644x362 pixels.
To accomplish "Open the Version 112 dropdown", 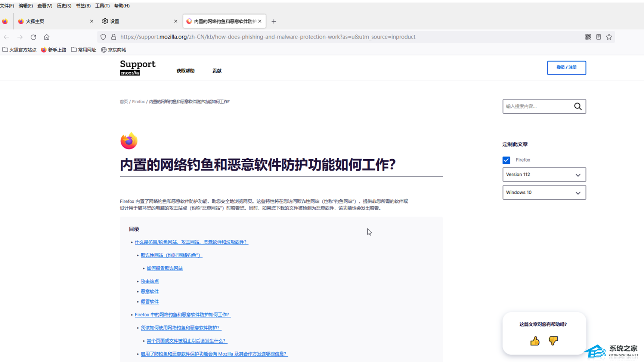I will [x=544, y=174].
